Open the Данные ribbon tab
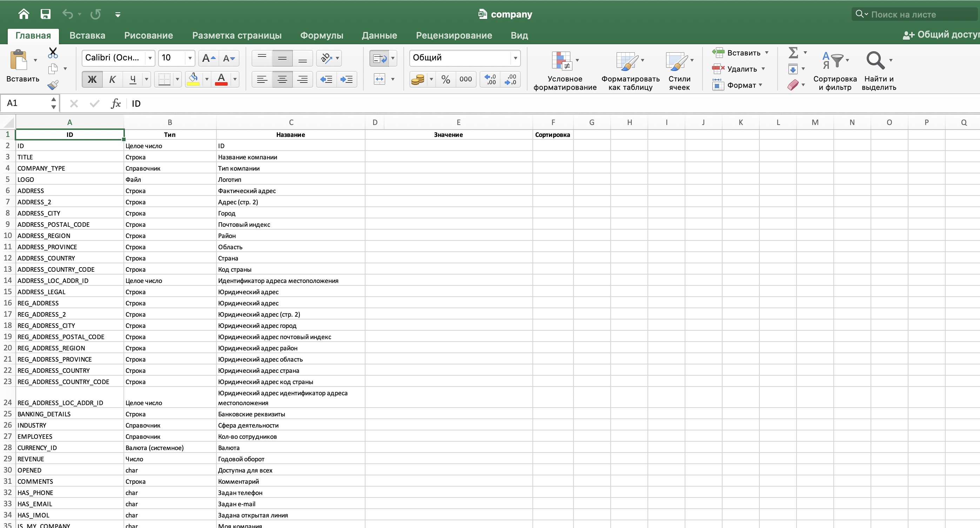Screen dimensions: 980x528 tap(379, 35)
